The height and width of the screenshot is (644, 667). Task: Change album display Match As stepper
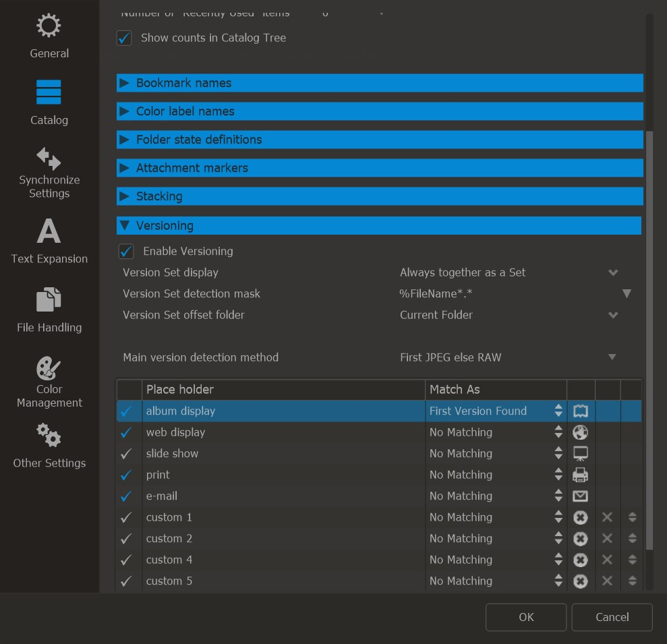point(558,411)
